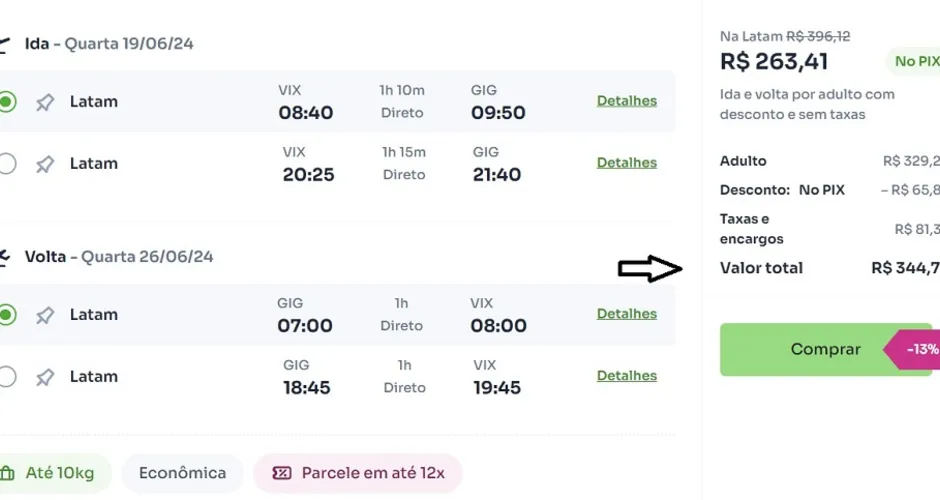Open Detalhes for the 20:25 flight
Screen dimensions: 940x500
pyautogui.click(x=626, y=162)
